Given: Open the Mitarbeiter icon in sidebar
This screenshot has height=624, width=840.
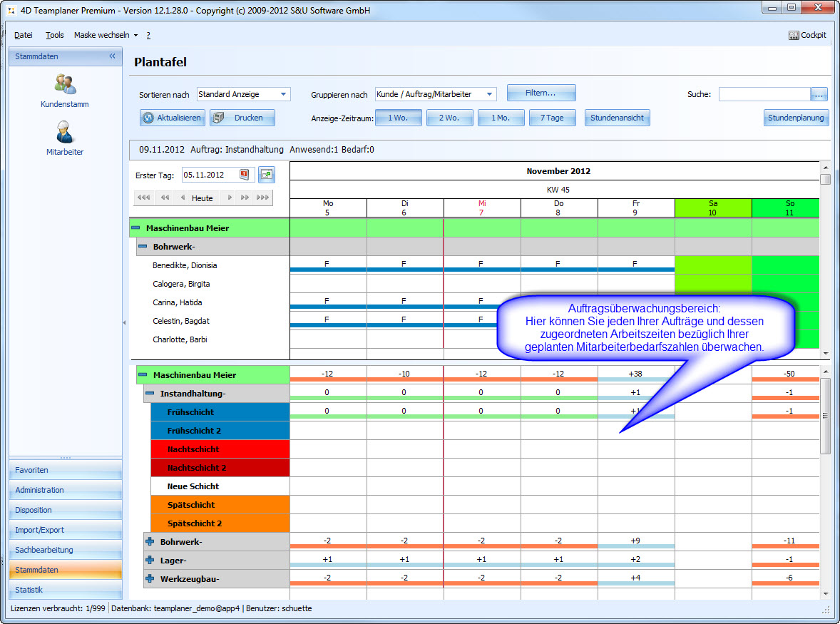Looking at the screenshot, I should pos(65,133).
